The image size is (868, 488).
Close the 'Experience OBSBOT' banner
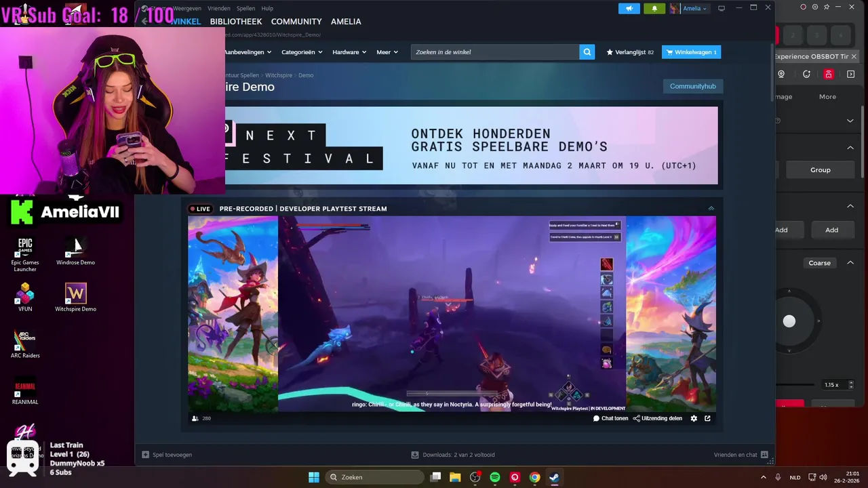(854, 56)
